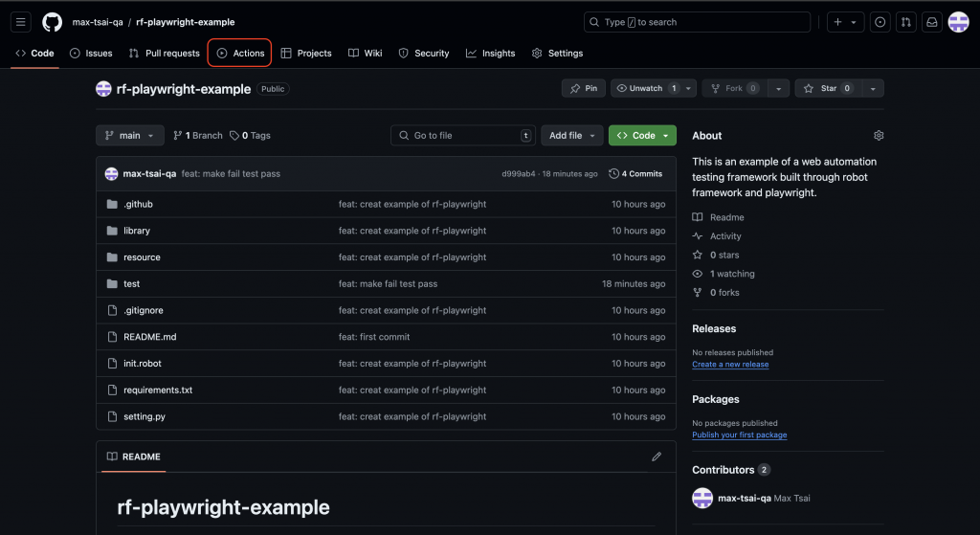Image resolution: width=980 pixels, height=535 pixels.
Task: Open the Readme link in About
Action: pyautogui.click(x=718, y=217)
